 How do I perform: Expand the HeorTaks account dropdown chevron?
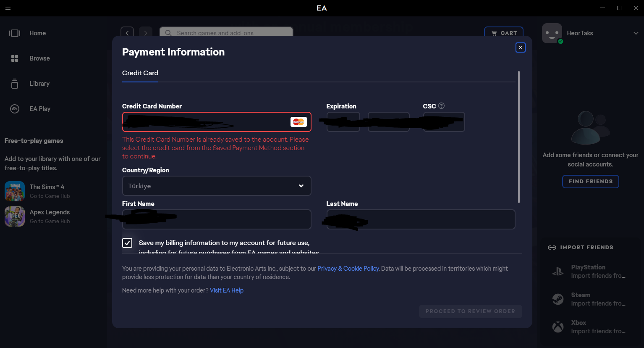(x=636, y=33)
